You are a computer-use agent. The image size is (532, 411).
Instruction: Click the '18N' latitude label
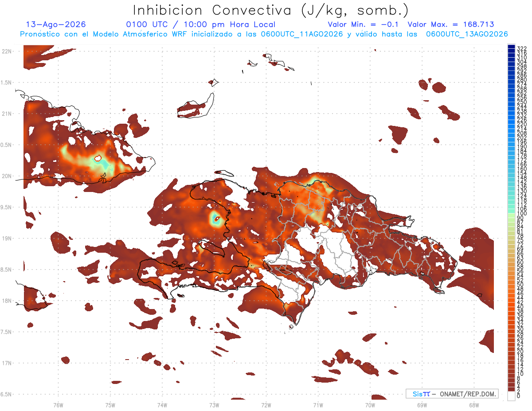pyautogui.click(x=6, y=301)
